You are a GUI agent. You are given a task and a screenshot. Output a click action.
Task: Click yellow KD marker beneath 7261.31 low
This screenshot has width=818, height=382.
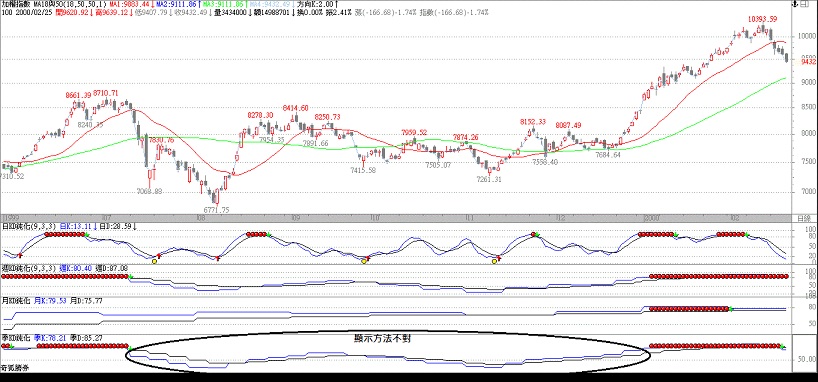494,261
